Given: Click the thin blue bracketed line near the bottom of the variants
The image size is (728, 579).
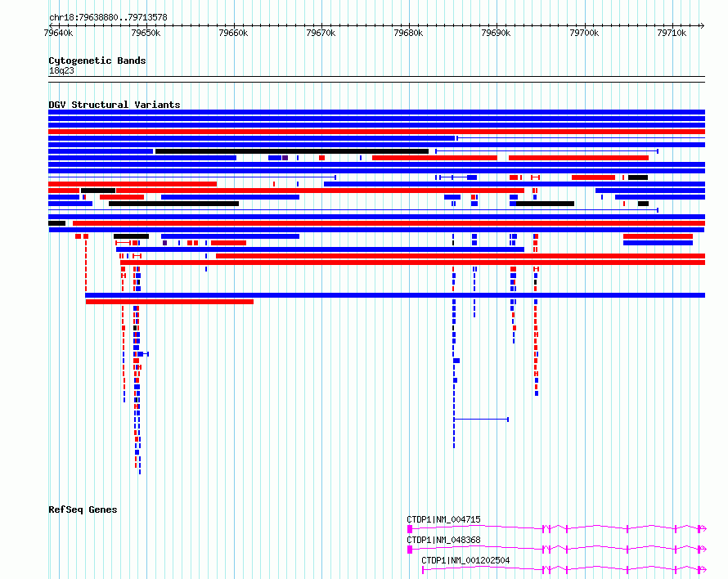Looking at the screenshot, I should 481,420.
